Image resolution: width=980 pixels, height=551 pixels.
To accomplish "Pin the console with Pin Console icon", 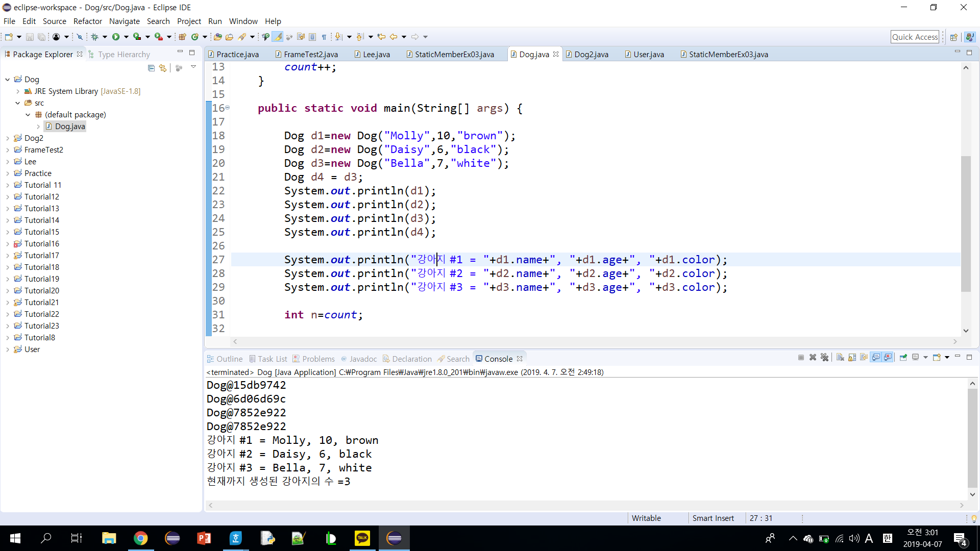I will 903,358.
